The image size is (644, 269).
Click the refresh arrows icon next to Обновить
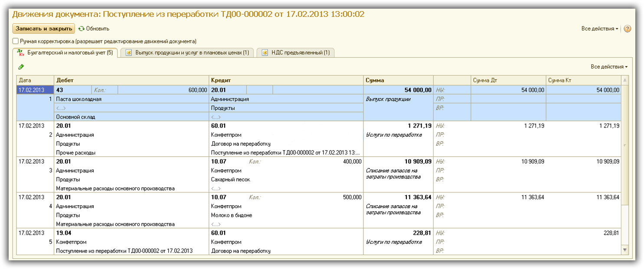point(81,29)
